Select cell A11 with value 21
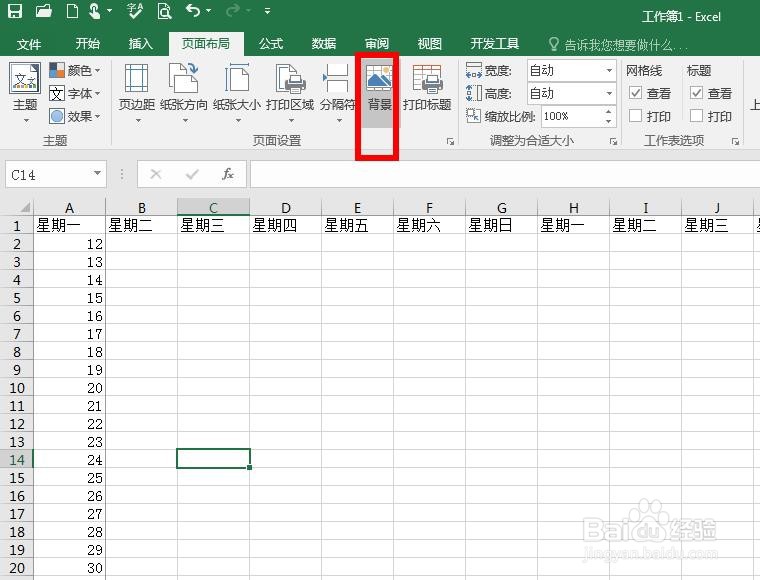760x580 pixels. pos(70,406)
